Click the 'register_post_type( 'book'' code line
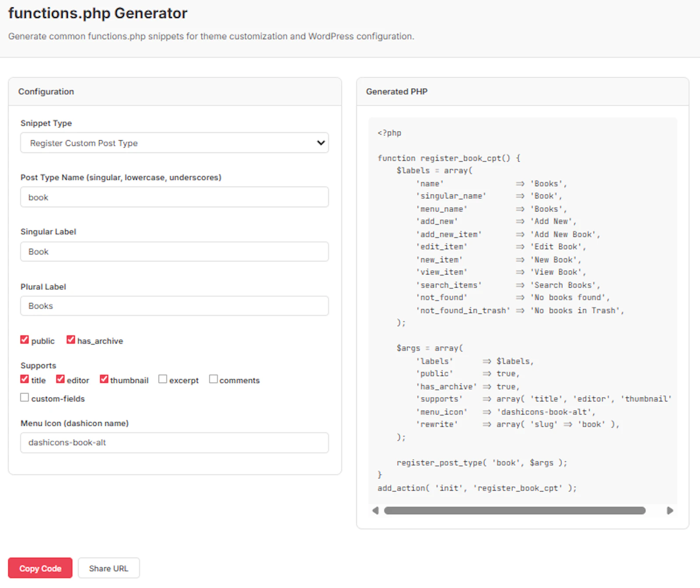700x588 pixels. (482, 463)
